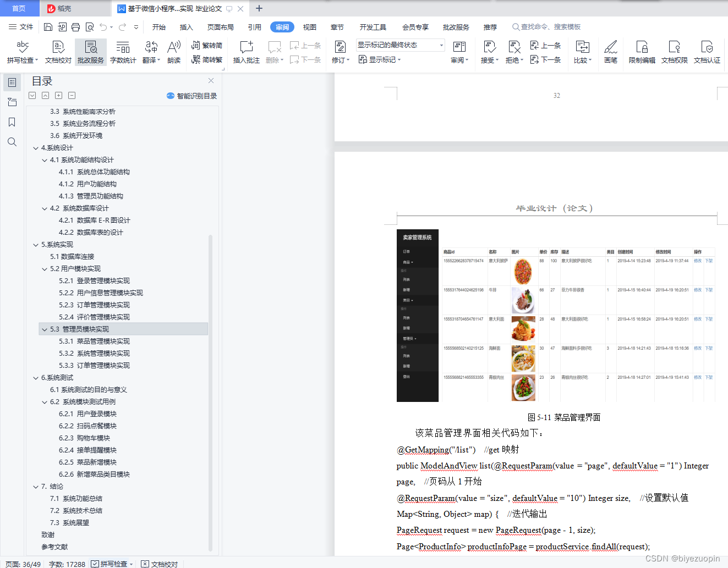Toggle 拼写检查 in the status bar
This screenshot has height=568, width=728.
coord(112,564)
